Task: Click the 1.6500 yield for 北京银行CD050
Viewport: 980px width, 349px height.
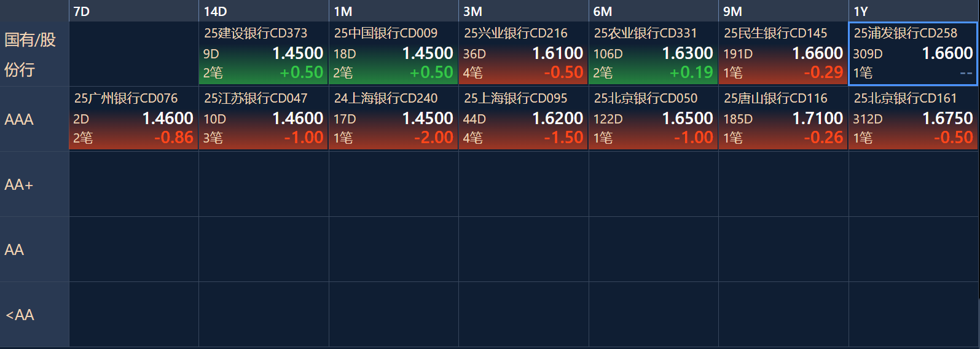Action: point(688,119)
